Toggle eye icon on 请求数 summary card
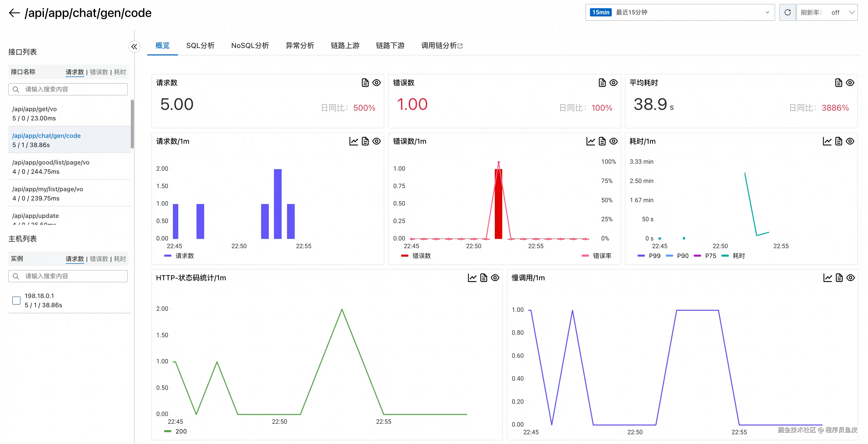Screen dimensions: 868x444 click(x=376, y=83)
